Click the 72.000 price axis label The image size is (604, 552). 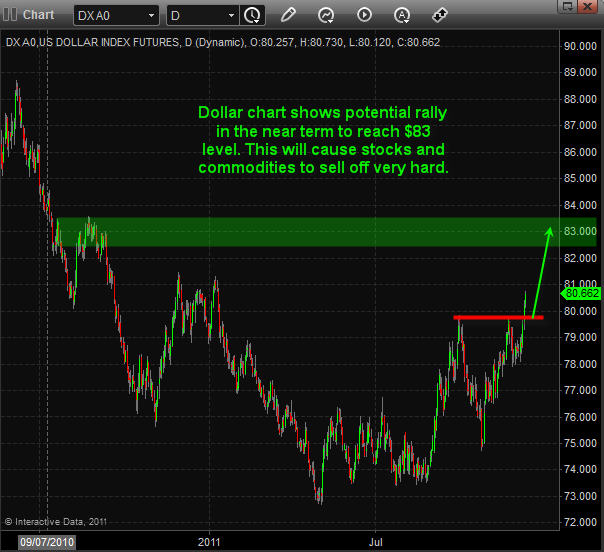580,522
